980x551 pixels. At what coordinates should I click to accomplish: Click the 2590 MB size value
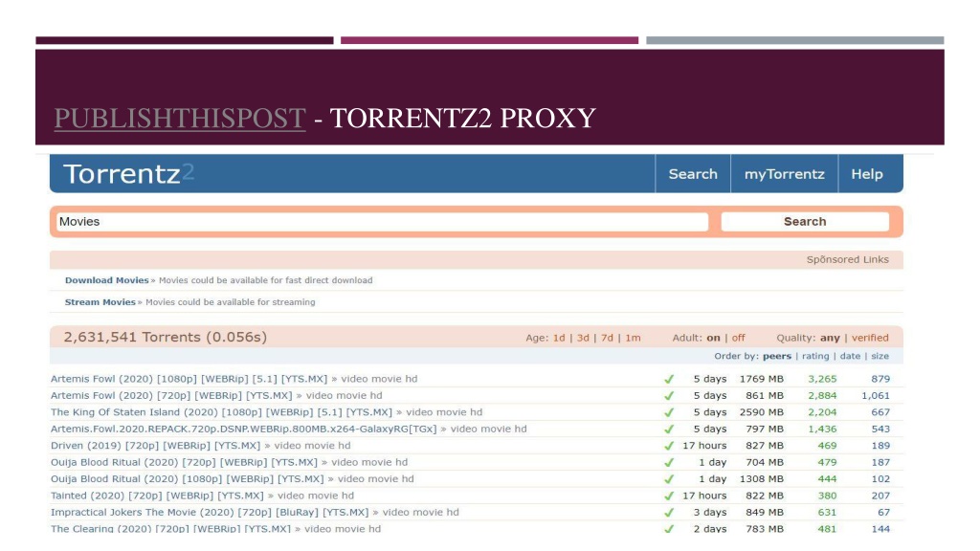click(761, 412)
